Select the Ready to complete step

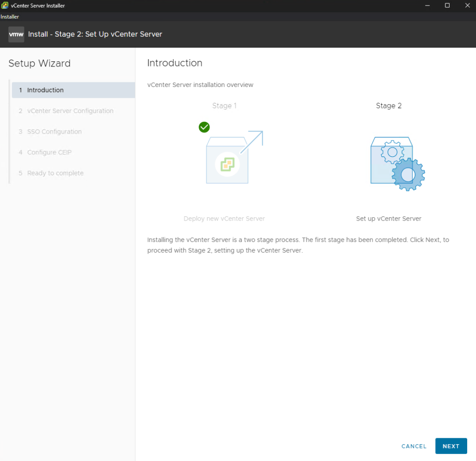pos(55,173)
